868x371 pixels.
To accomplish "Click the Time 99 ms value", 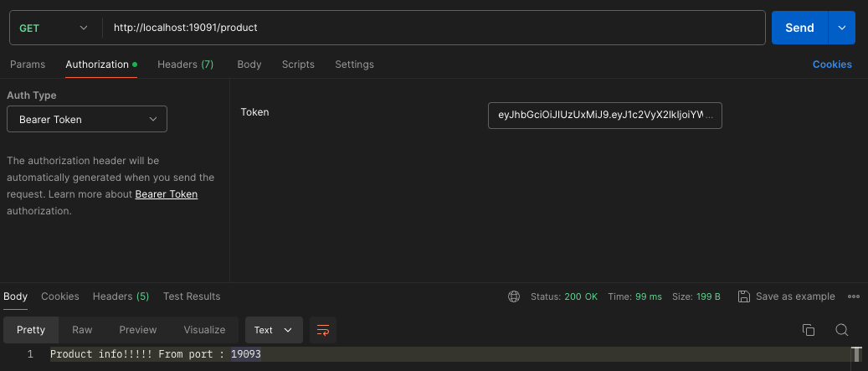I will pyautogui.click(x=648, y=296).
